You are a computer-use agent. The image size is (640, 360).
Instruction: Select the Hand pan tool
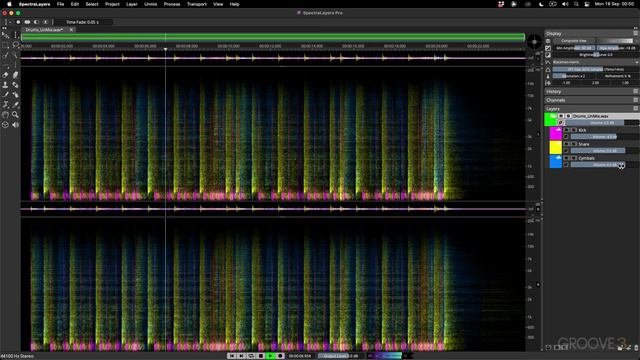tap(5, 115)
